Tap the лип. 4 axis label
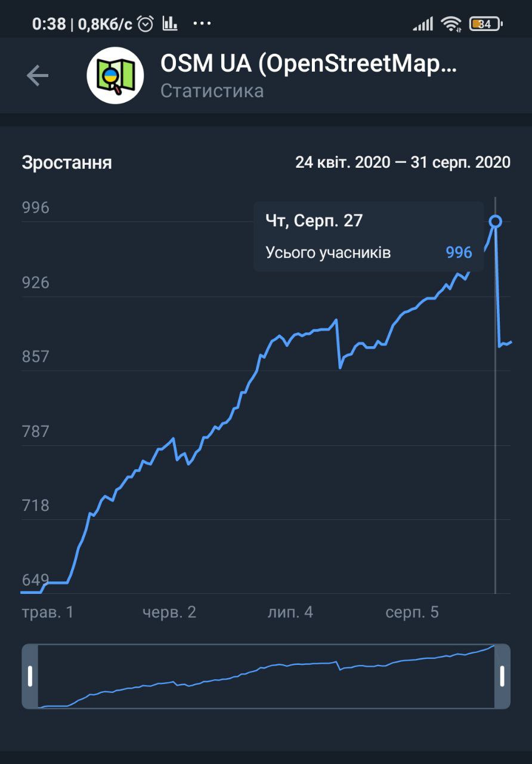 tap(290, 612)
